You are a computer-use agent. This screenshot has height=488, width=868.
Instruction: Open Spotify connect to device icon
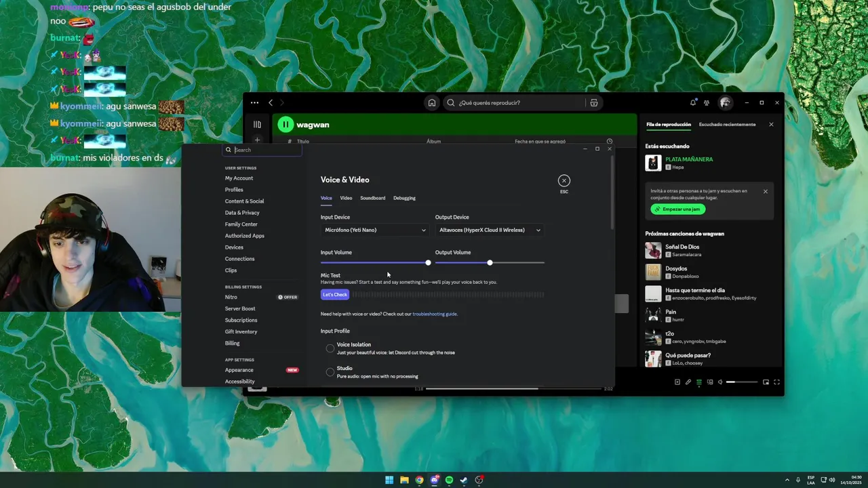pos(710,382)
